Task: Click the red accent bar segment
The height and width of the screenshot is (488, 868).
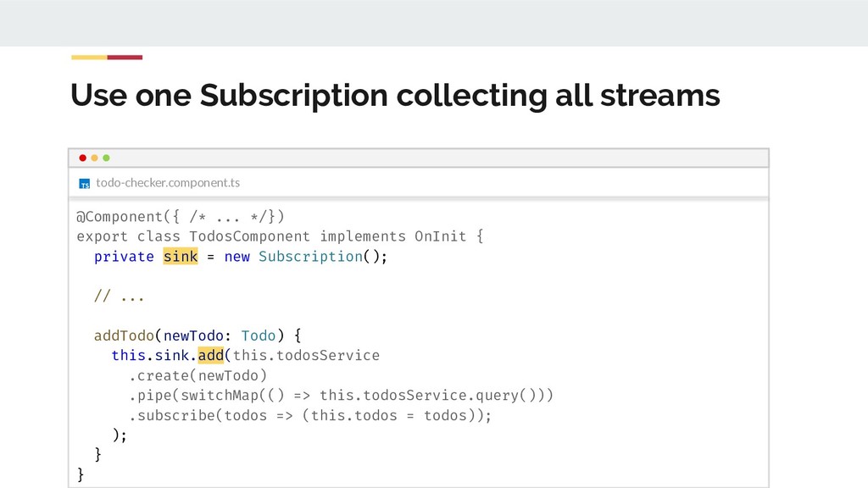Action: pyautogui.click(x=125, y=58)
